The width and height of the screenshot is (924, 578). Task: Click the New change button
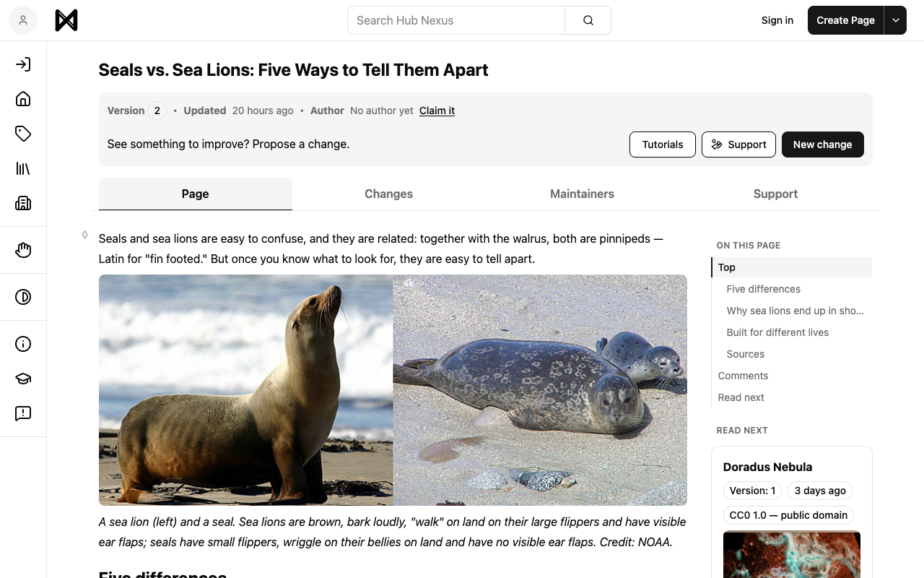823,144
